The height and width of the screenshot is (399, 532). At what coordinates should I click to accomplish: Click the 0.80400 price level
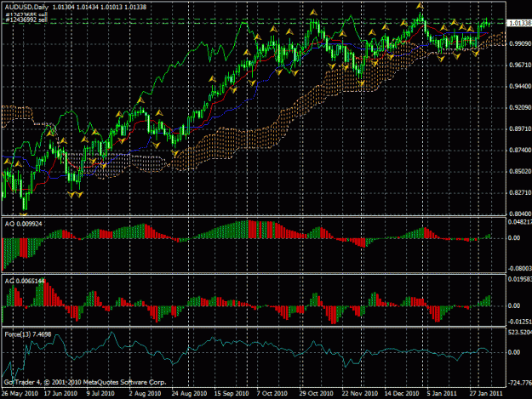coord(520,214)
